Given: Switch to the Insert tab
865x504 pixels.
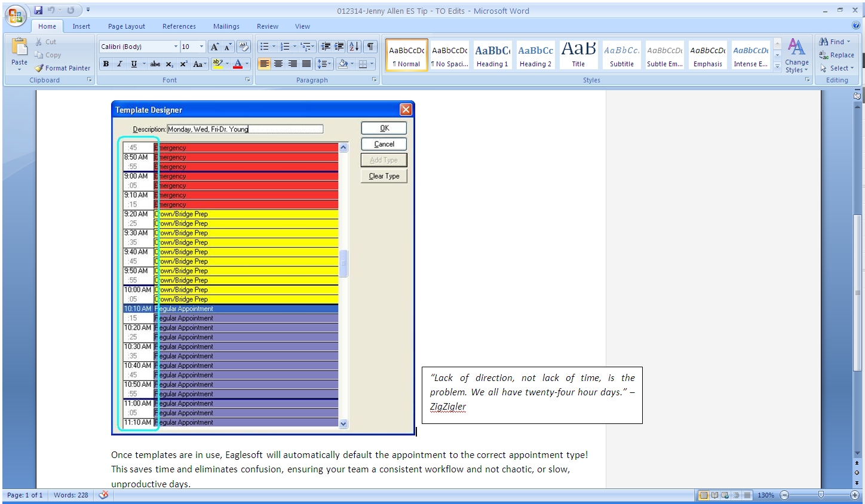Looking at the screenshot, I should [x=81, y=26].
